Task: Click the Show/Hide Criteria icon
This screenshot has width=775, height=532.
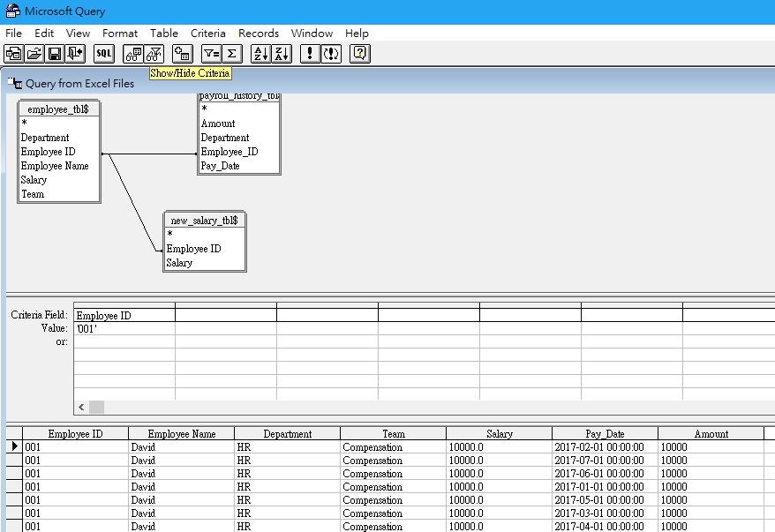Action: (x=154, y=53)
